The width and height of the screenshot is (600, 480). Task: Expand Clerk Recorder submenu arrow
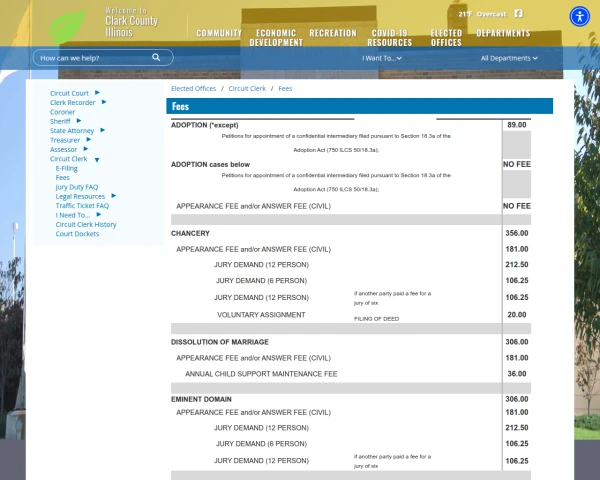(x=104, y=102)
